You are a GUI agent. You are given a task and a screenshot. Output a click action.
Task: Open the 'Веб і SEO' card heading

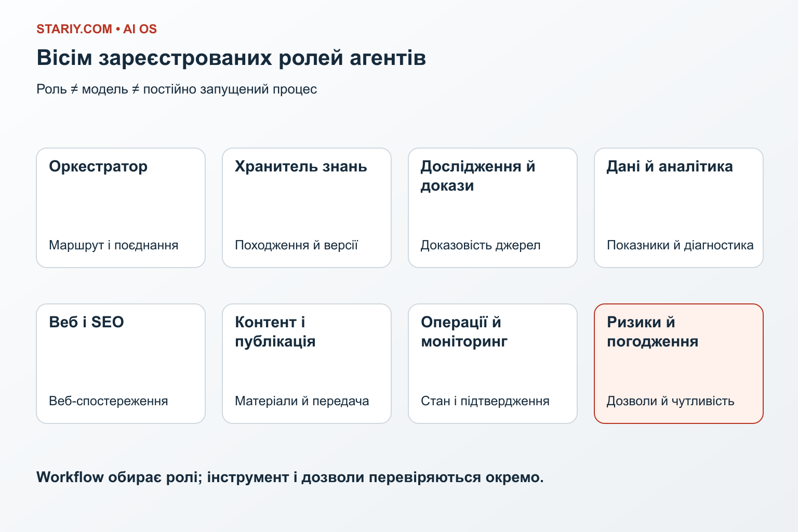point(86,322)
